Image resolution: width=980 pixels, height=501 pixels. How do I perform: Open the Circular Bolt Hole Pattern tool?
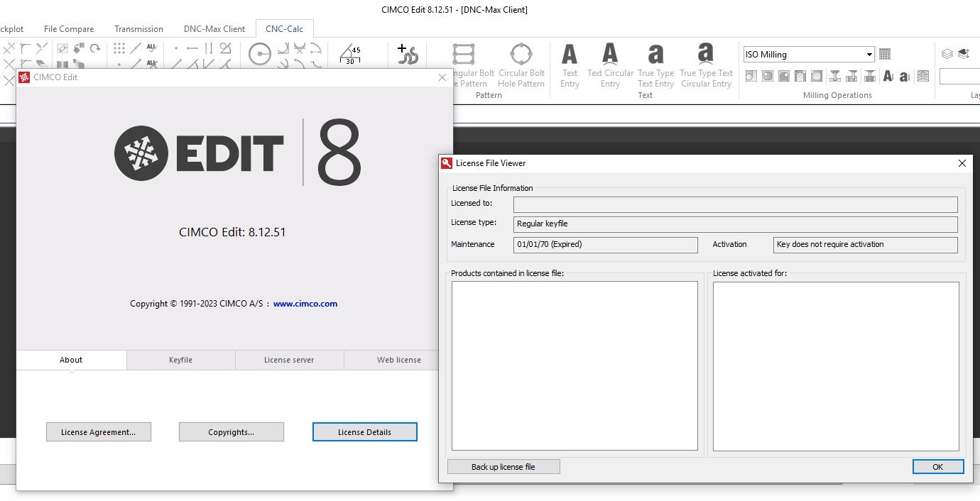click(x=521, y=64)
